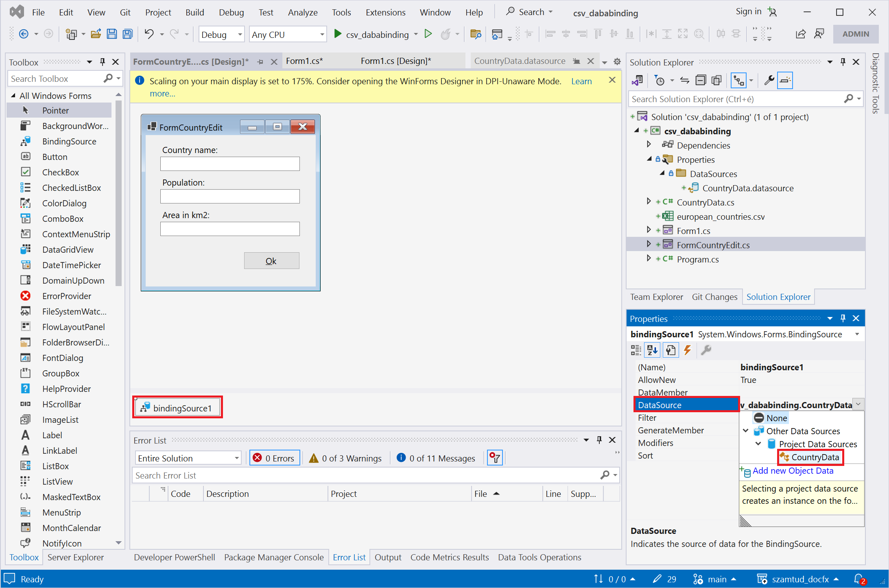889x588 pixels.
Task: Click the Ok button on form
Action: point(271,261)
